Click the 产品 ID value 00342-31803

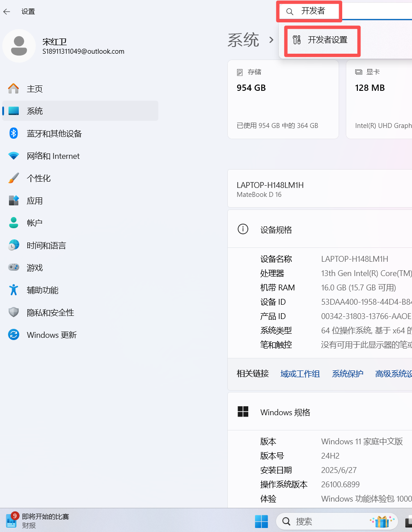coord(366,316)
